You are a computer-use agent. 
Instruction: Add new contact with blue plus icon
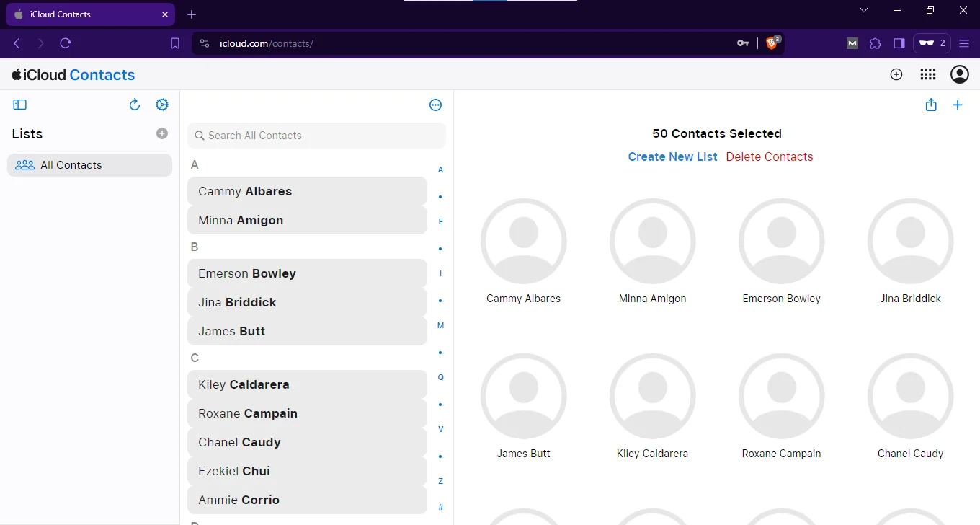pyautogui.click(x=958, y=105)
